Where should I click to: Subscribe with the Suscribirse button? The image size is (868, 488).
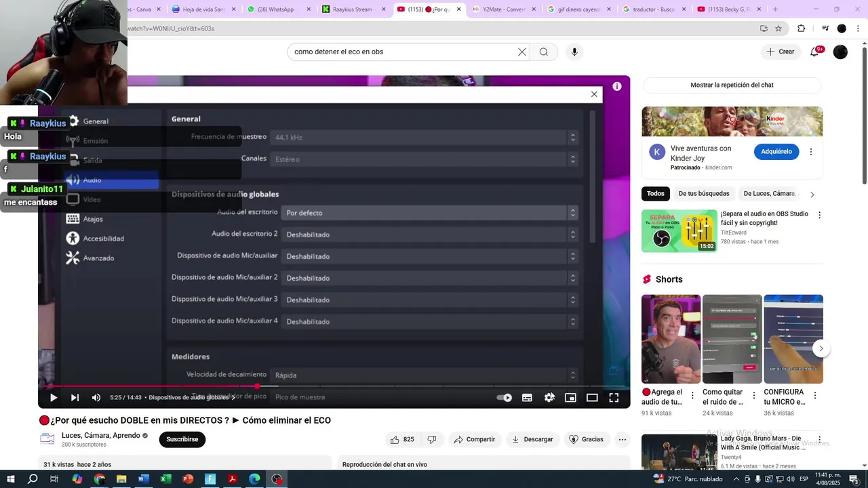pyautogui.click(x=182, y=439)
